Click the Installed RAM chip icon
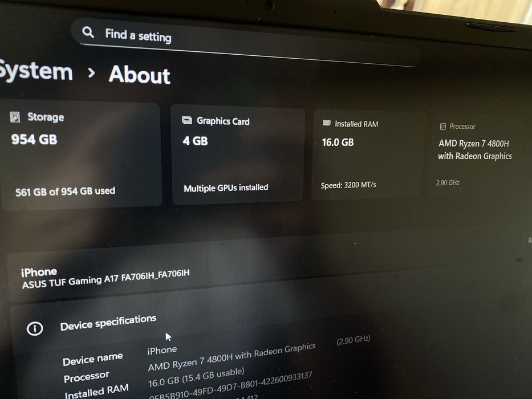 pyautogui.click(x=326, y=123)
